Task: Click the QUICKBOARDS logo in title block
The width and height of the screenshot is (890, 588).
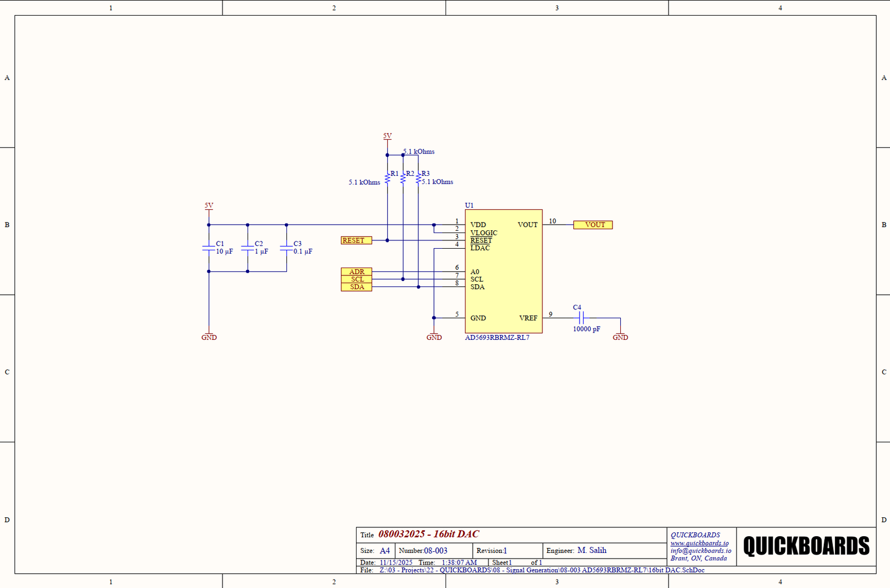Action: tap(806, 546)
